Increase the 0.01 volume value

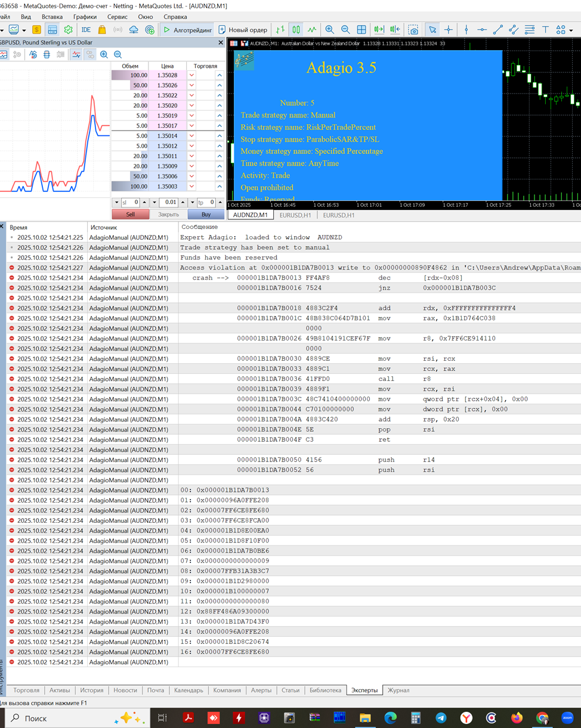(x=183, y=203)
